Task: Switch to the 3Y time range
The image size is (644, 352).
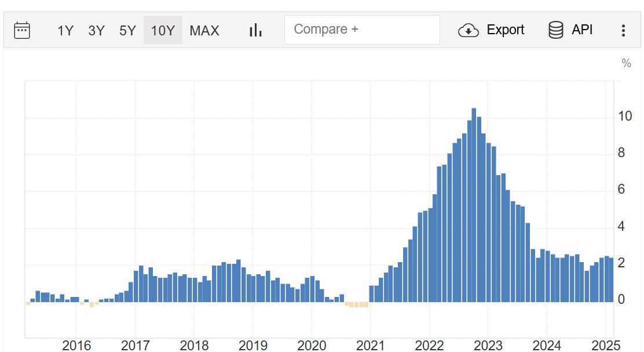Action: tap(96, 31)
